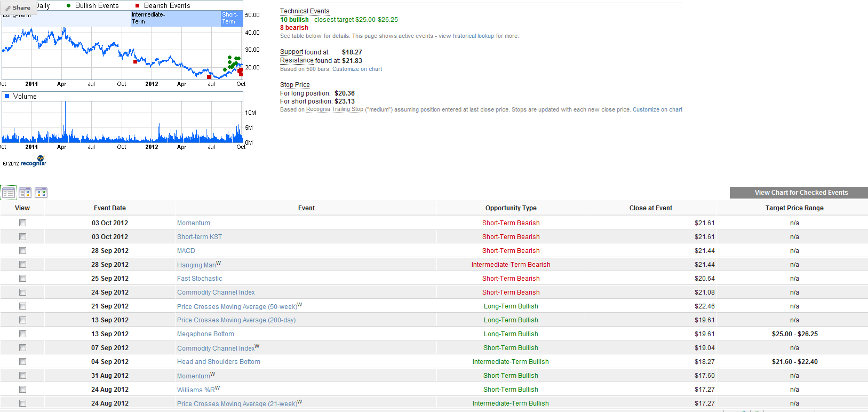Tick the Head and Shoulders Bottom checkbox

(22, 361)
